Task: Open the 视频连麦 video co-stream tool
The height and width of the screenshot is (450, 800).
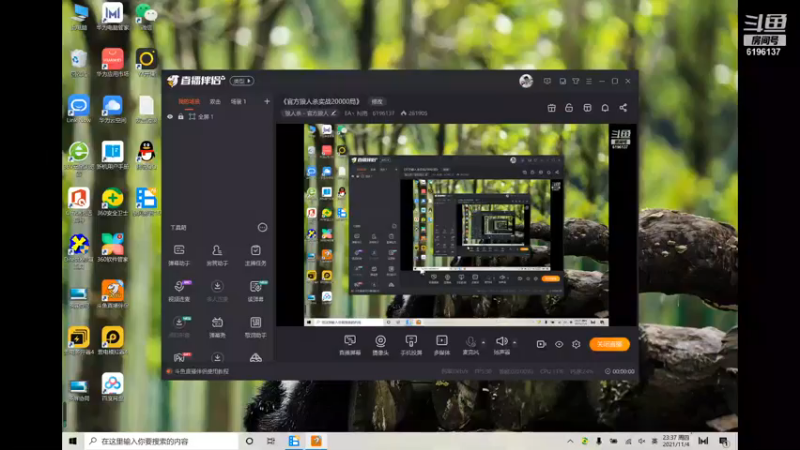Action: coord(179,291)
